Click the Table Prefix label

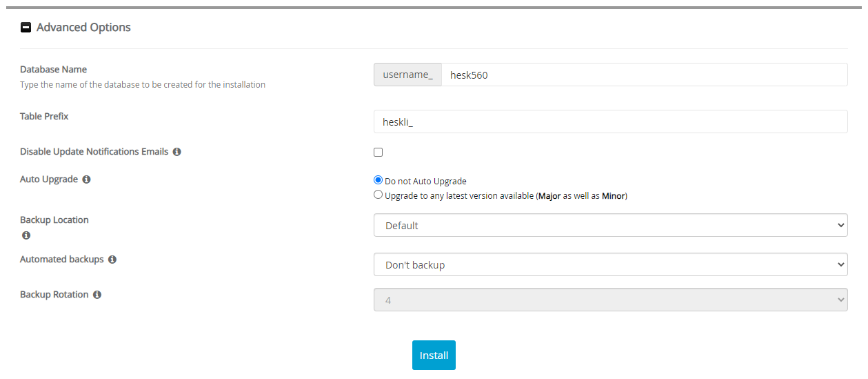[x=44, y=116]
